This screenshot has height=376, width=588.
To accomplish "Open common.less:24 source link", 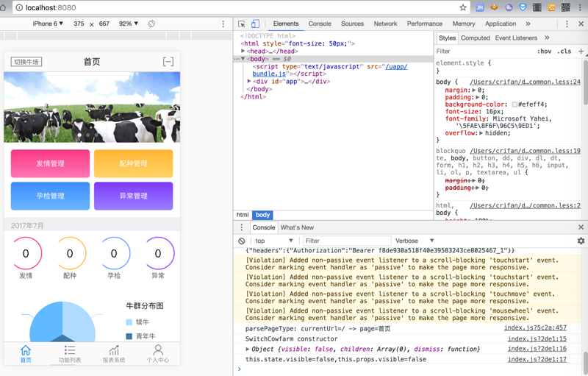I will (525, 82).
